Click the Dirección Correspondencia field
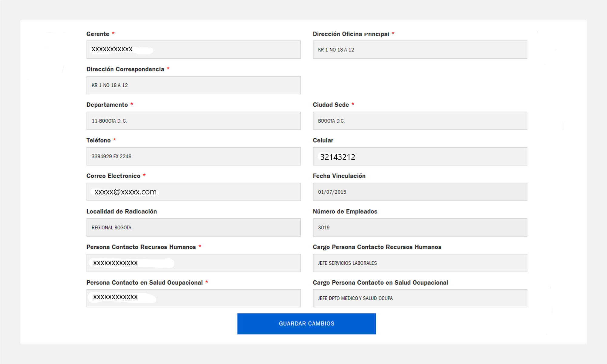Image resolution: width=607 pixels, height=364 pixels. pyautogui.click(x=194, y=85)
